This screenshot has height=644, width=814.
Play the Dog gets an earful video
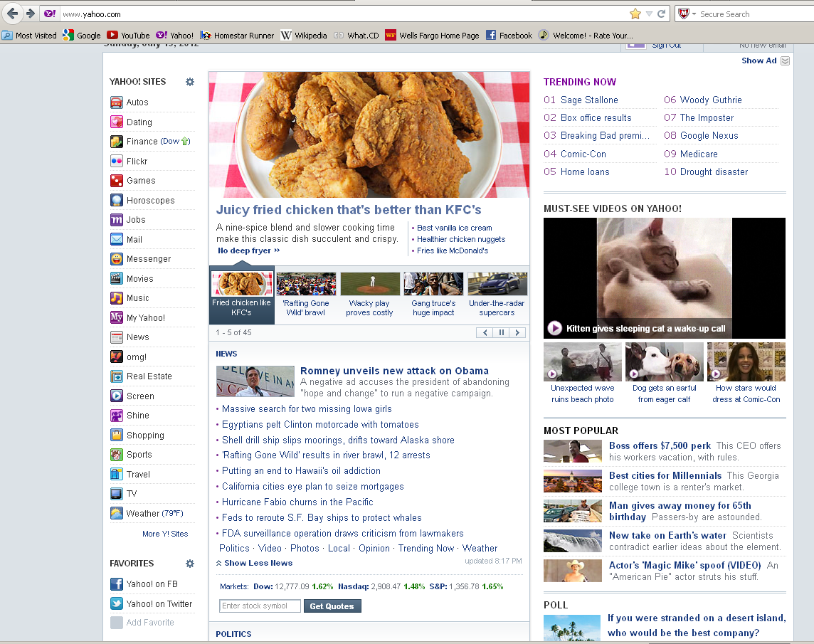664,362
